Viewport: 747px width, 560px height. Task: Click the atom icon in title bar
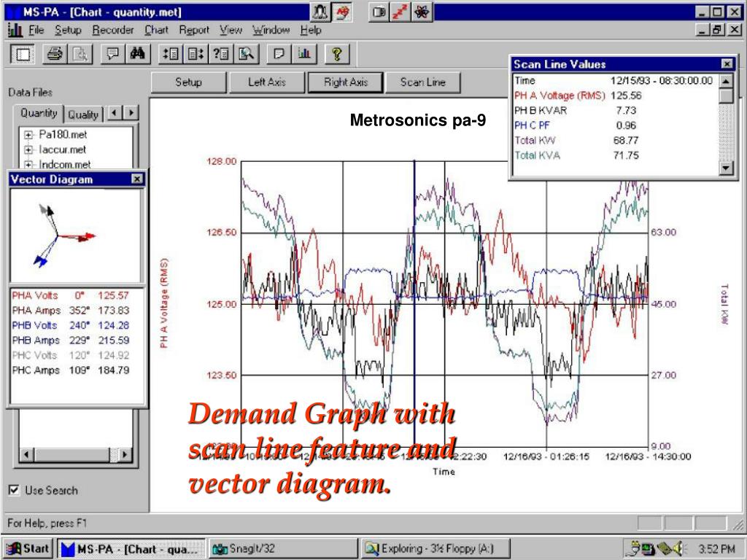click(x=422, y=12)
